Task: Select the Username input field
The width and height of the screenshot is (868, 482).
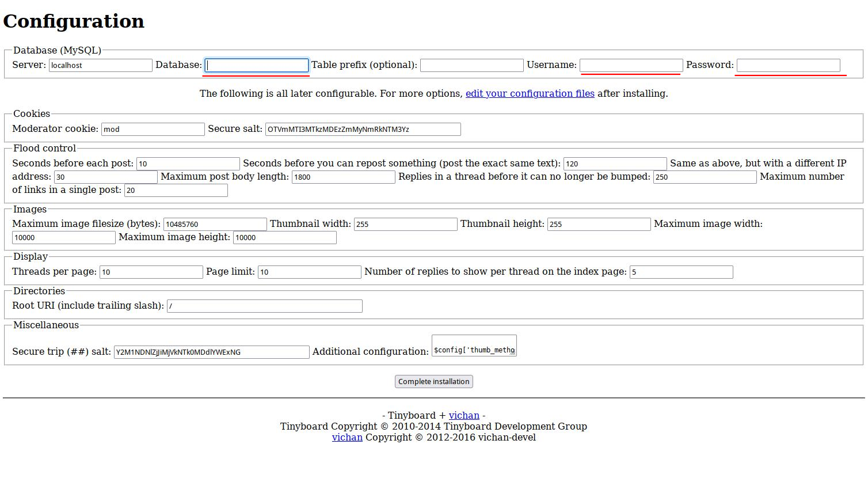Action: [631, 65]
